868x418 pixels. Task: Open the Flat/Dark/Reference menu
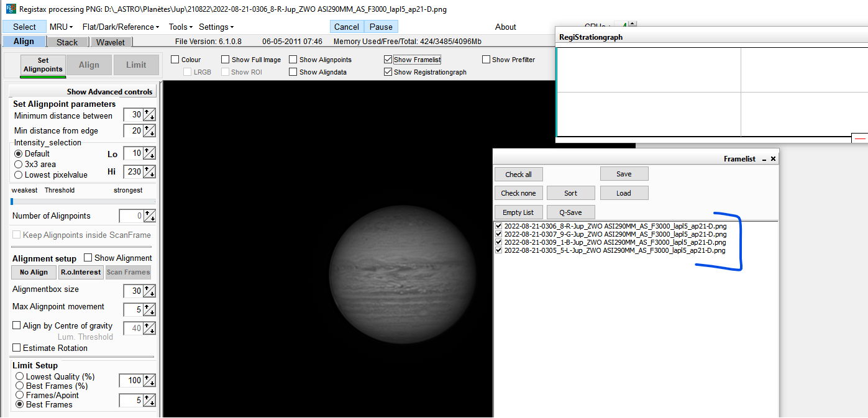coord(121,27)
